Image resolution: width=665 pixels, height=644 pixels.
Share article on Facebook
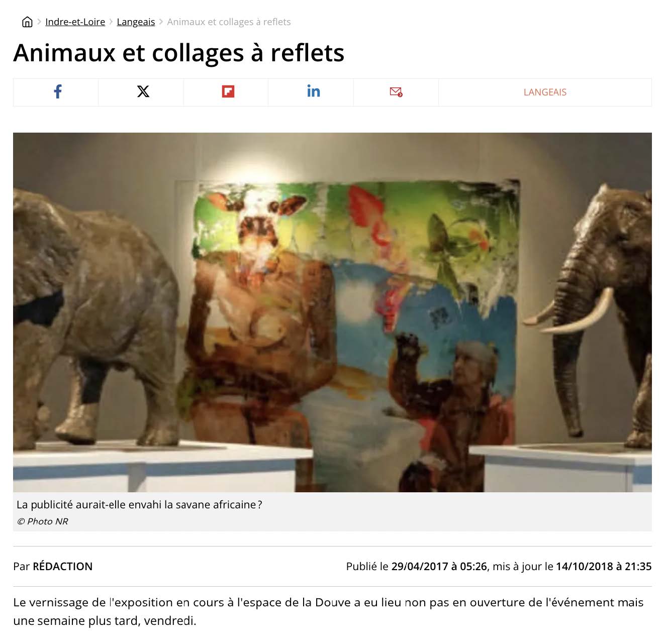(x=58, y=92)
